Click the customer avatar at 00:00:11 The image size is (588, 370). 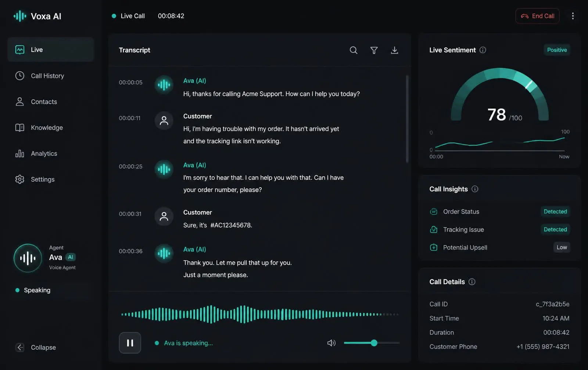point(164,120)
